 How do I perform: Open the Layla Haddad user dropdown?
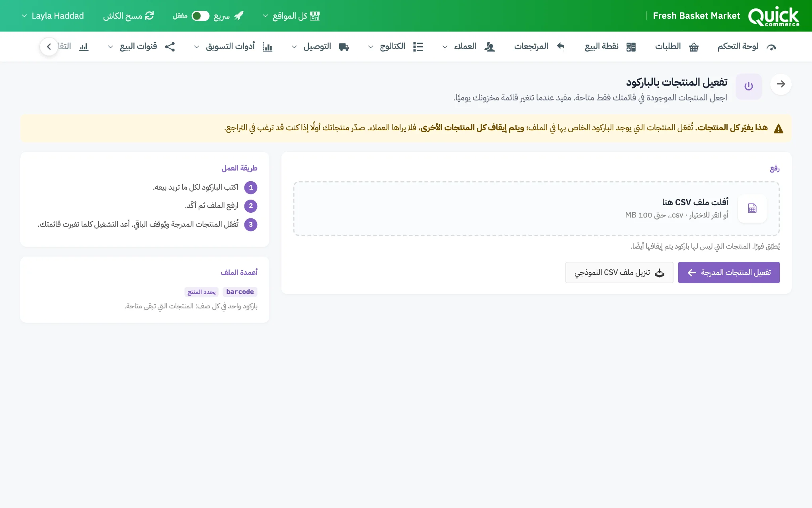[x=52, y=16]
